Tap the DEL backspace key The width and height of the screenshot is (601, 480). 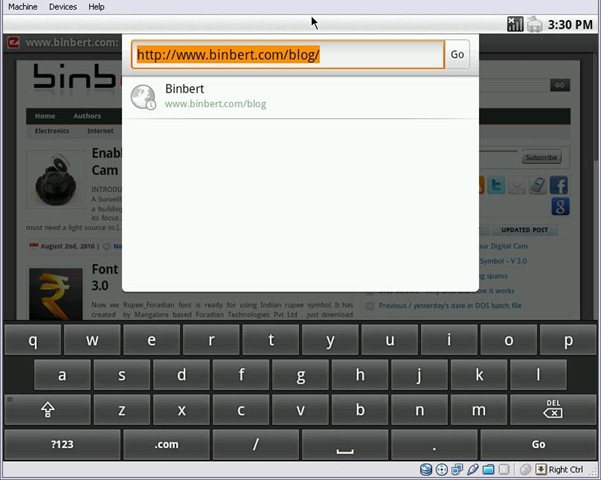coord(553,409)
